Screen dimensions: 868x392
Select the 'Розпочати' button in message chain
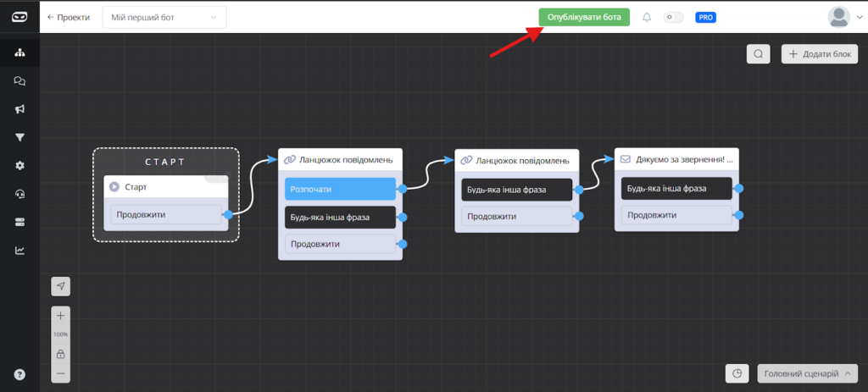click(x=340, y=189)
